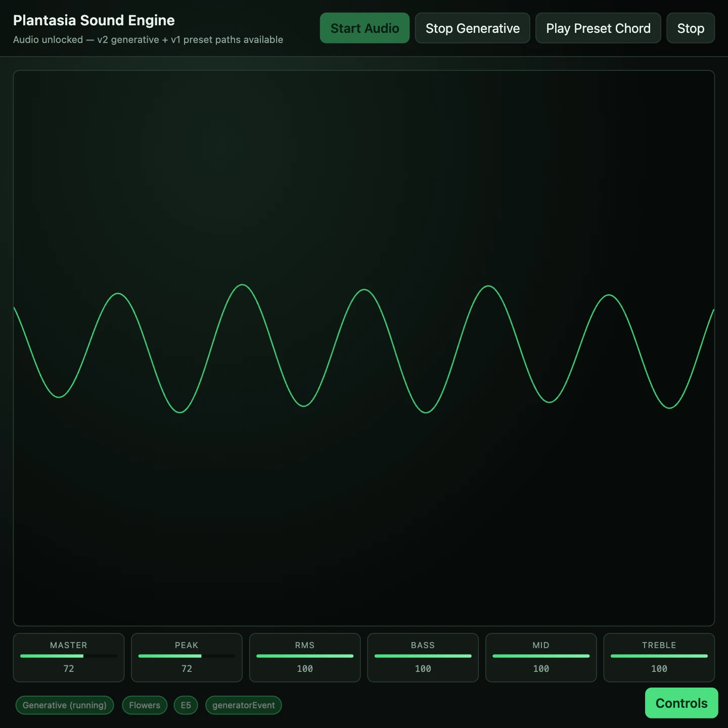Click the generatorEvent chip
This screenshot has height=728, width=728.
[x=244, y=705]
